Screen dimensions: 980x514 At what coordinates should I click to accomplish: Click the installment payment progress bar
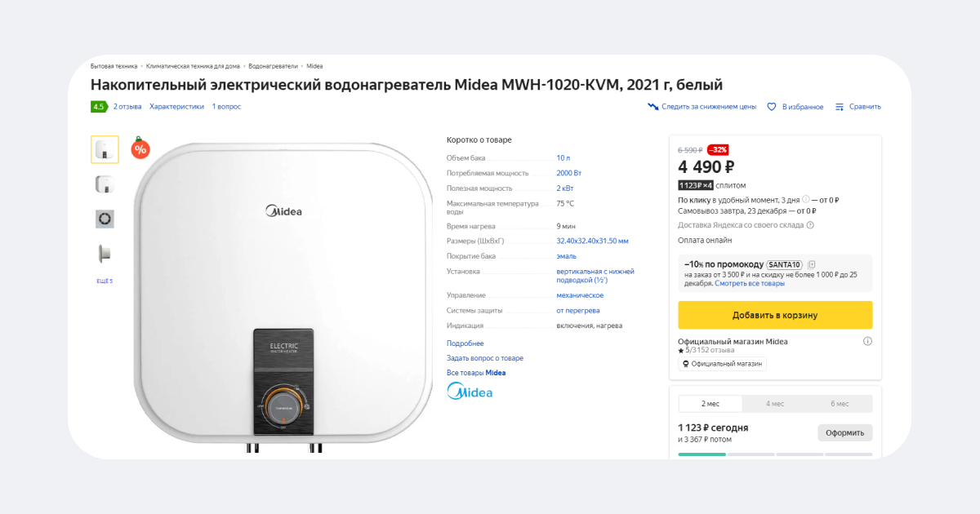click(775, 454)
